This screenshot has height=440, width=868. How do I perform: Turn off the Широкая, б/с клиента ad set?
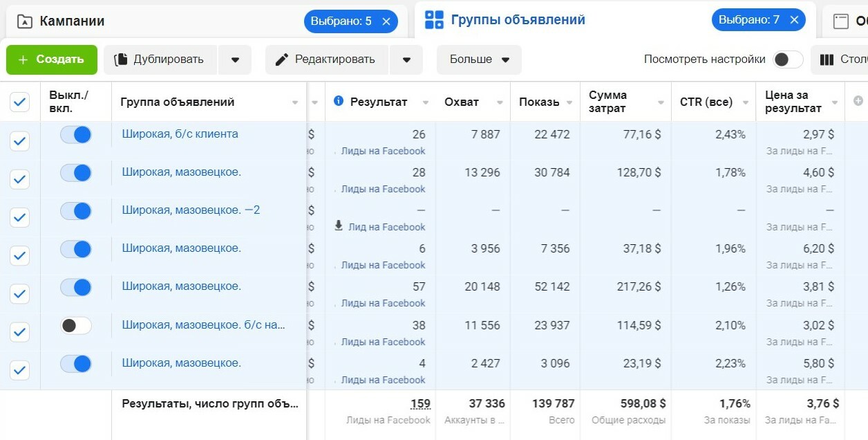[x=76, y=135]
